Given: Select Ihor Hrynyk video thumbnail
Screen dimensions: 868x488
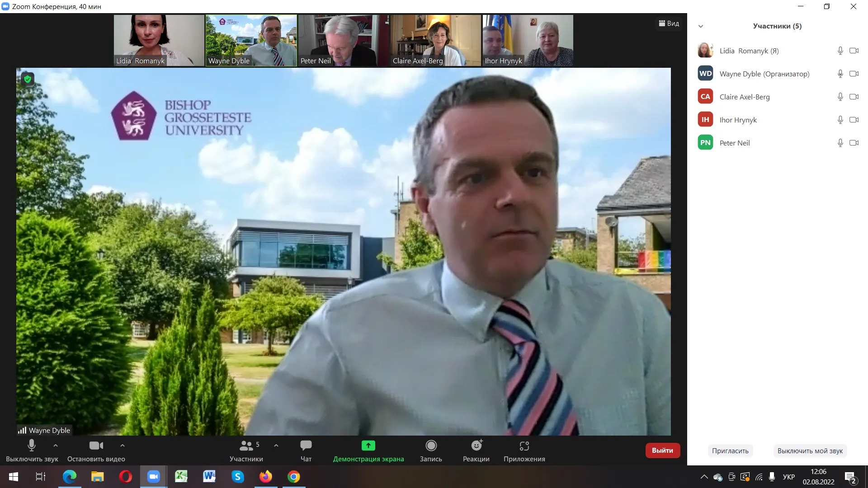Looking at the screenshot, I should (528, 41).
